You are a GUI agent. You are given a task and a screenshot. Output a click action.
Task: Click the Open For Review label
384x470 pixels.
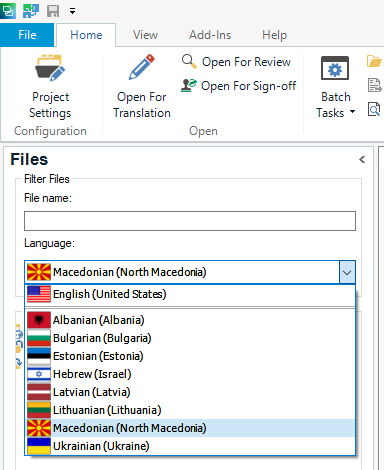pyautogui.click(x=246, y=62)
